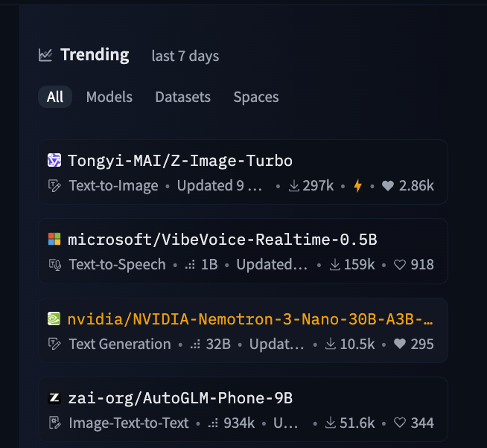
Task: Click the Trending section heading
Action: (x=95, y=55)
